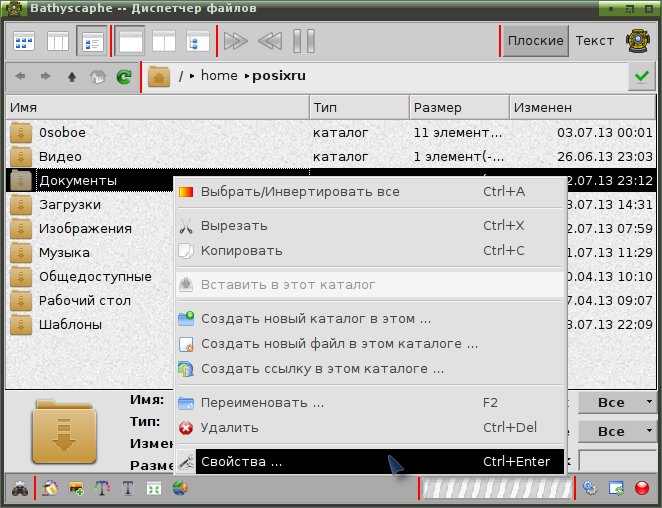Click the colorful T font icon
662x508 pixels.
click(x=102, y=489)
